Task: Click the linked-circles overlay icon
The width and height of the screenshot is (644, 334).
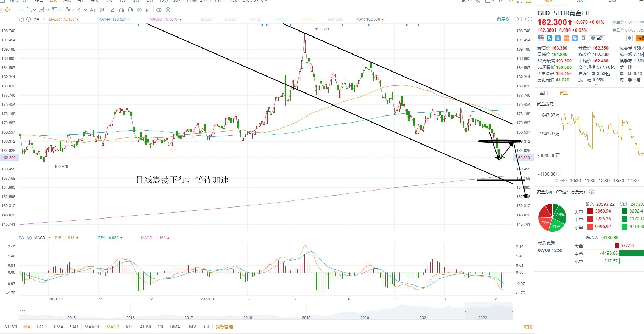Action: [x=159, y=10]
